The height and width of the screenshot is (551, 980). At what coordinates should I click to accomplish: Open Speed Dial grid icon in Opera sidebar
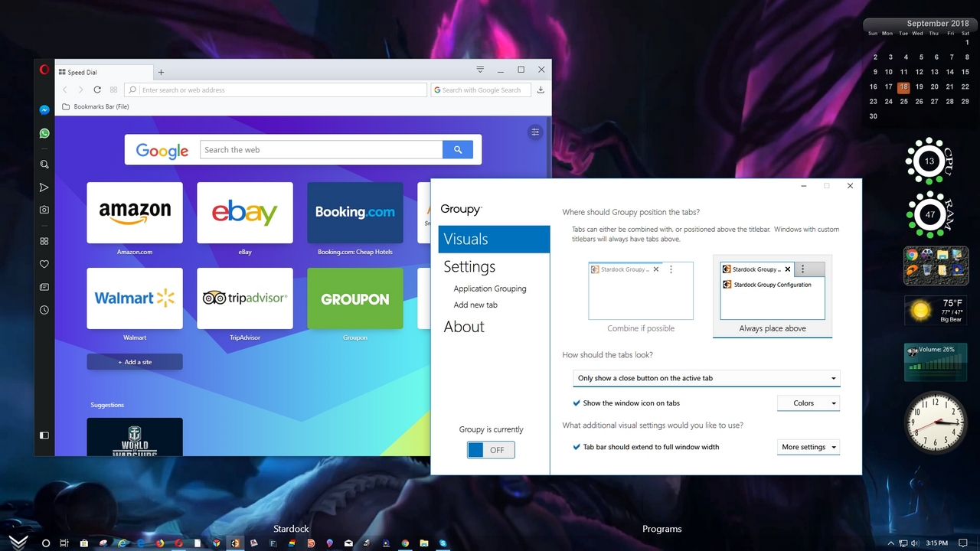(44, 241)
